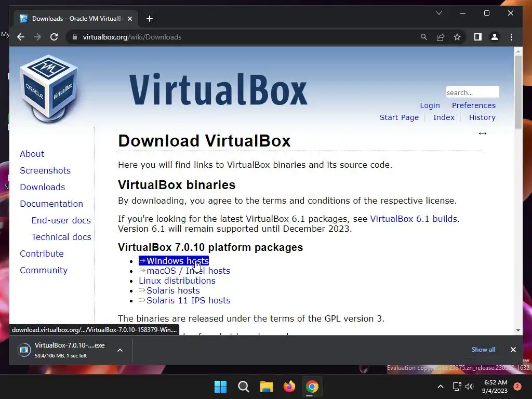Open the clock showing 6:52 AM
Viewport: 532px width, 399px height.
pyautogui.click(x=495, y=387)
